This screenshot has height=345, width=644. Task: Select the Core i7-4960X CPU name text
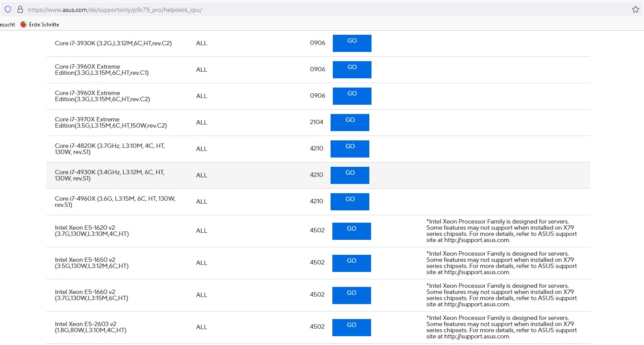tap(115, 202)
